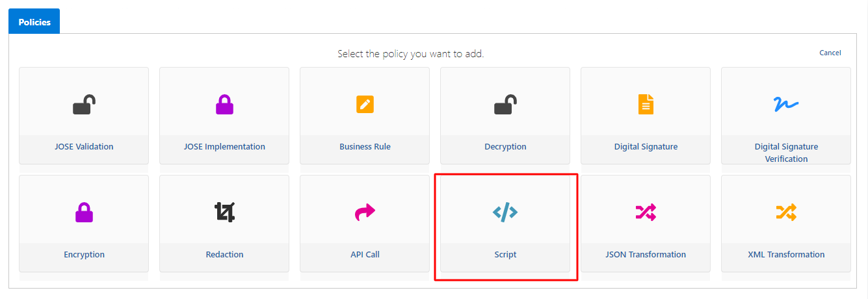Select the Digital Signature Verification squiggle icon

[x=786, y=104]
